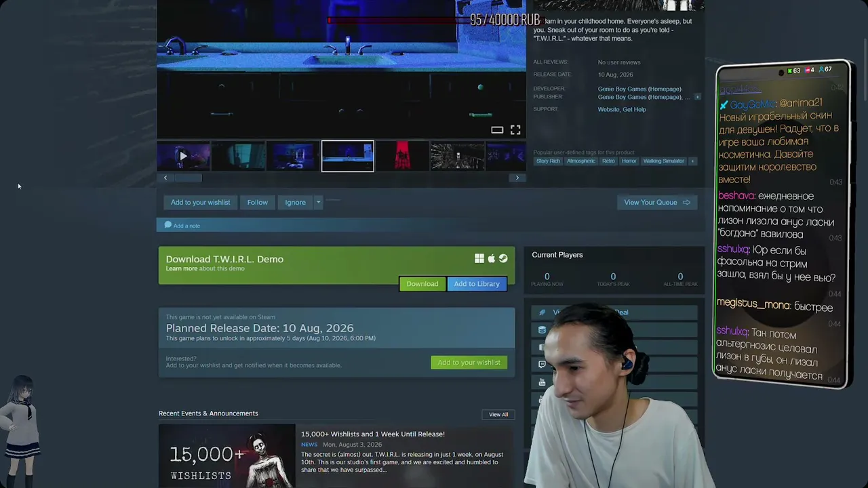
Task: Select the highlighted blue sink screenshot thumbnail
Action: click(347, 156)
